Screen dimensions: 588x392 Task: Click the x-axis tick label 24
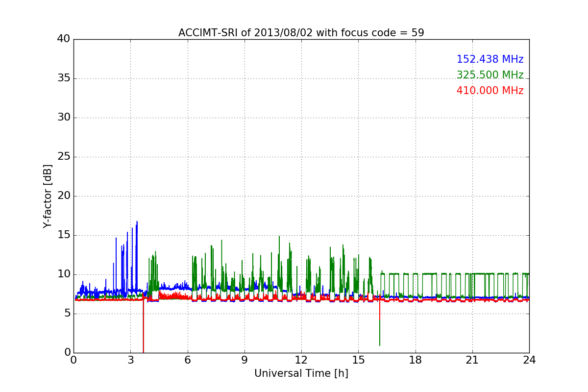529,360
